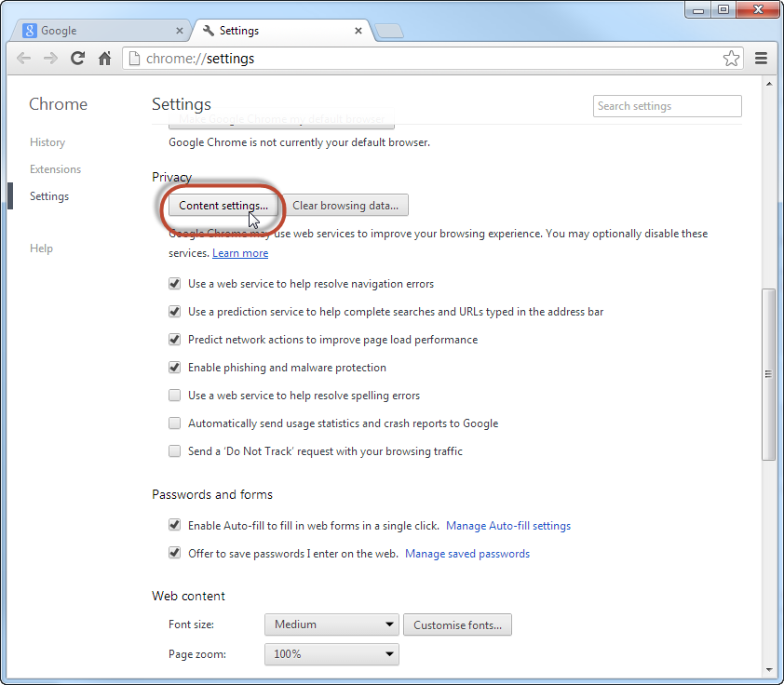Select Settings in the sidebar
This screenshot has width=784, height=685.
coord(49,196)
